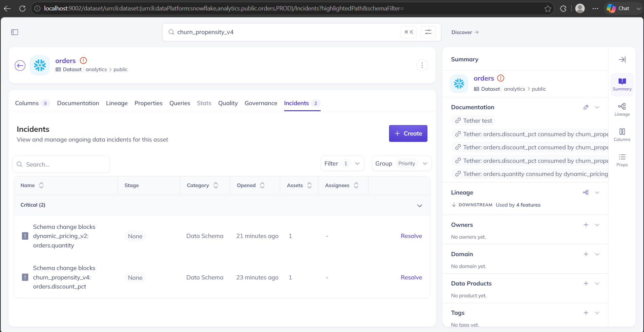Switch to the Quality tab
The width and height of the screenshot is (644, 332).
228,103
